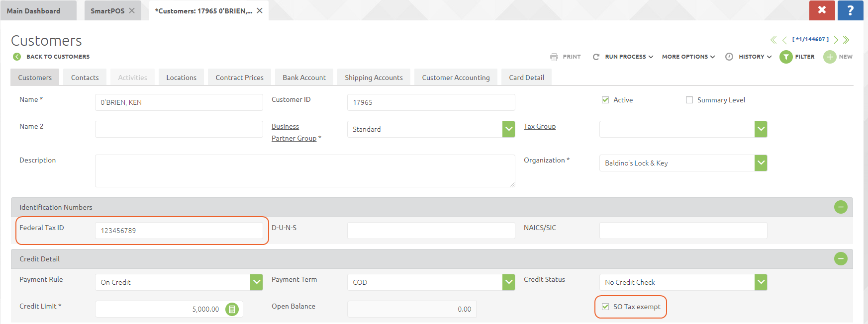Switch to the Contract Prices tab

click(239, 78)
